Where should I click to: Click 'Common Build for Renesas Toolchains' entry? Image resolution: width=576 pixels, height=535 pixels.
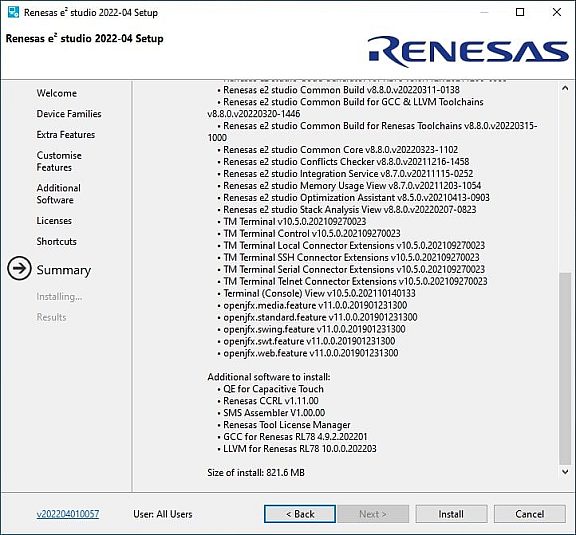click(x=372, y=132)
